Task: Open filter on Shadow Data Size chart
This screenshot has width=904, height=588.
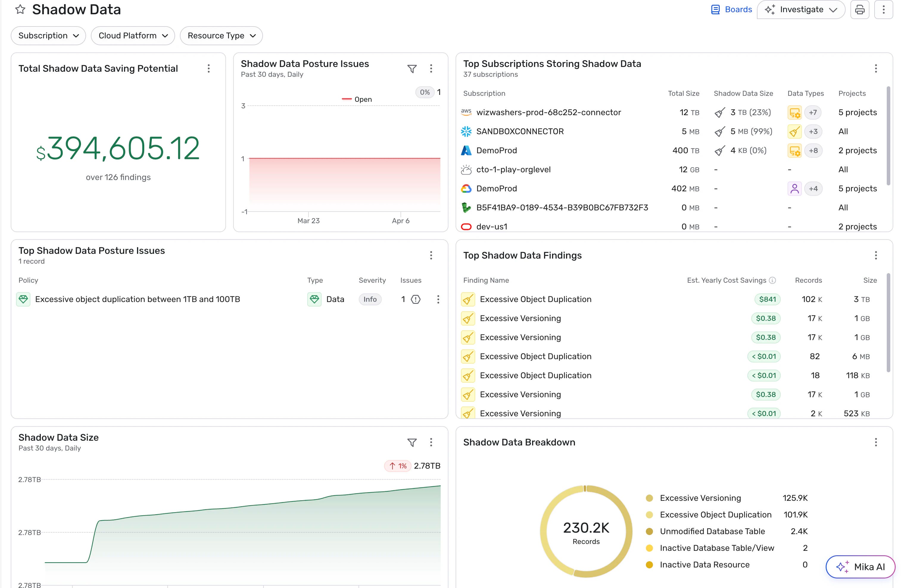Action: (x=412, y=442)
